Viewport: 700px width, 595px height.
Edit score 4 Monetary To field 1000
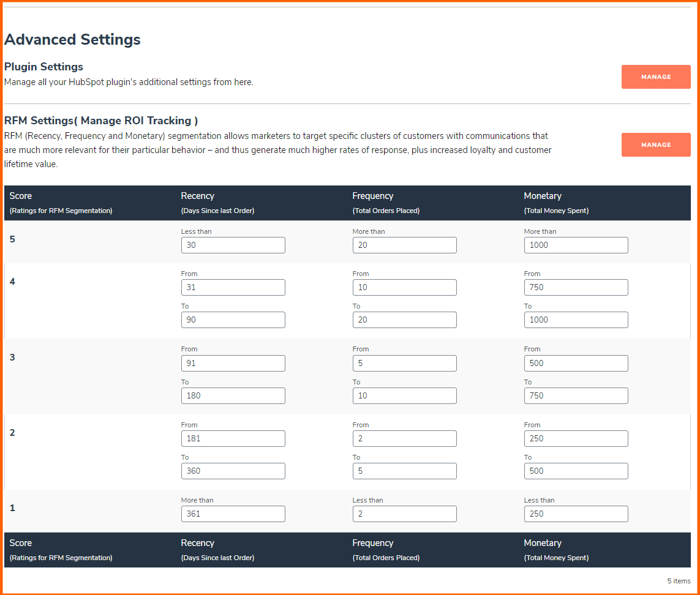pyautogui.click(x=576, y=320)
